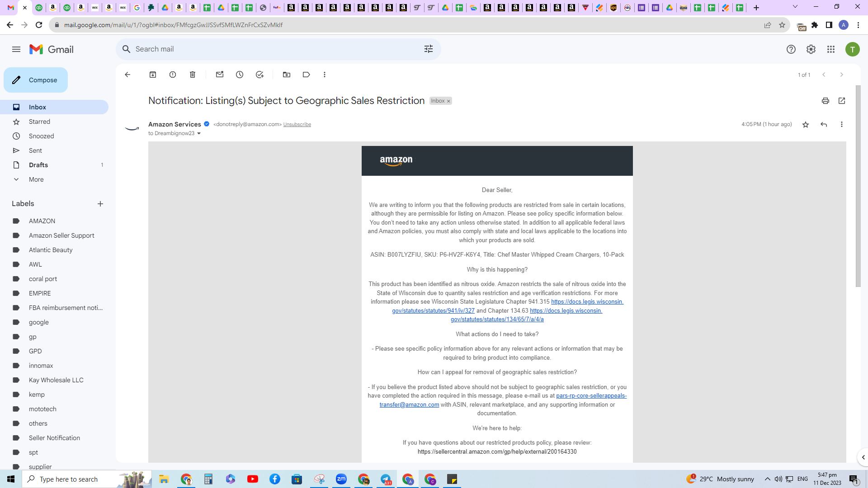Open the Windows Start menu
Image resolution: width=868 pixels, height=488 pixels.
(11, 479)
